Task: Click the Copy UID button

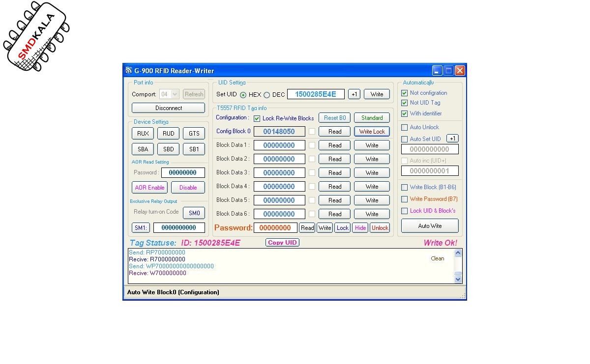Action: tap(282, 243)
